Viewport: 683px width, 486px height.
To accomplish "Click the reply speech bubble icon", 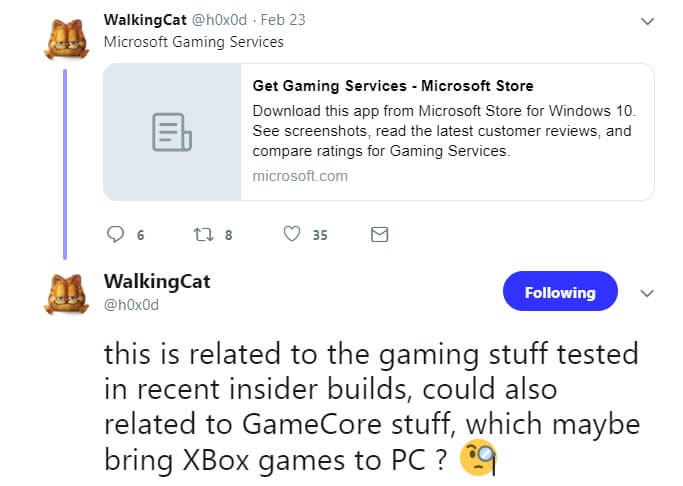I will 115,234.
